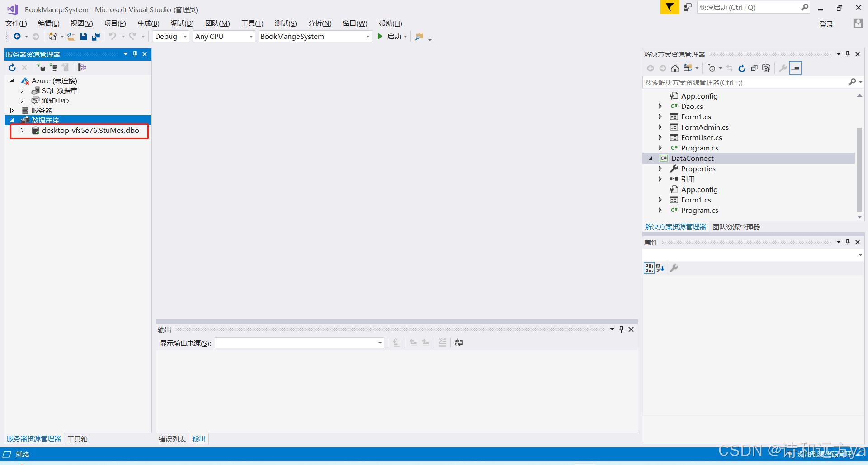Click the 登录 sign-in link

tap(826, 24)
